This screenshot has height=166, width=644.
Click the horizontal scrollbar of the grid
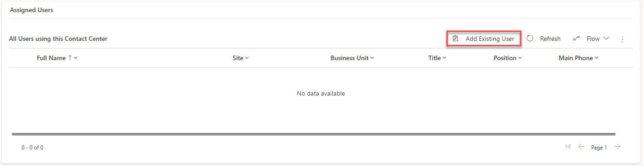(313, 134)
